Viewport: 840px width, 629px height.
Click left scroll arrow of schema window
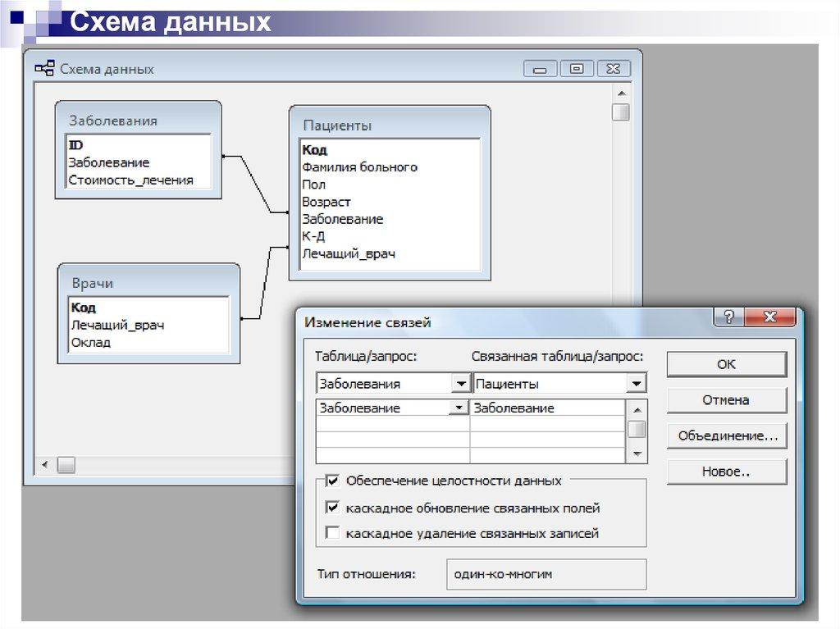(42, 465)
